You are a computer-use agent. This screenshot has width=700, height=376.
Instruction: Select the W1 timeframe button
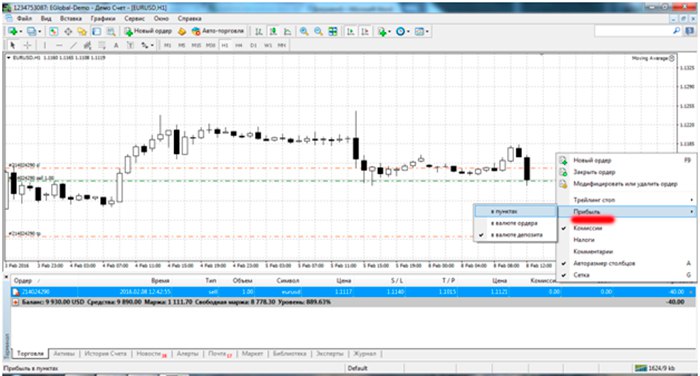267,45
